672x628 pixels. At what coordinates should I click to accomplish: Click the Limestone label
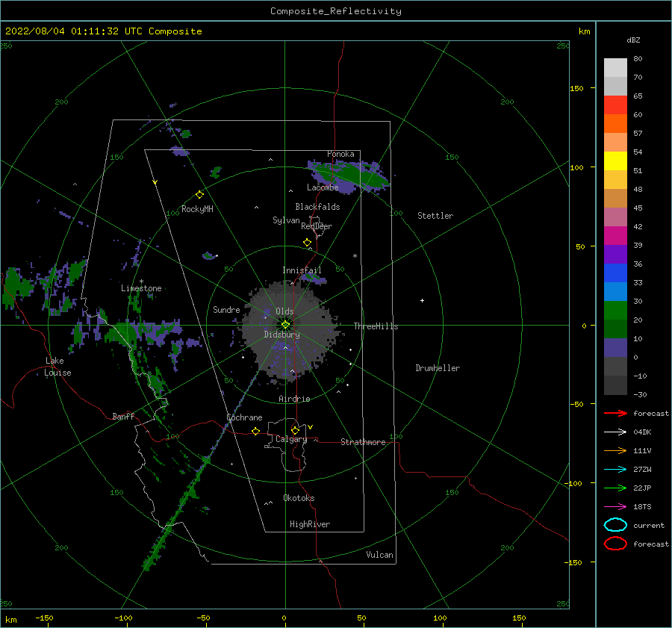tap(141, 288)
